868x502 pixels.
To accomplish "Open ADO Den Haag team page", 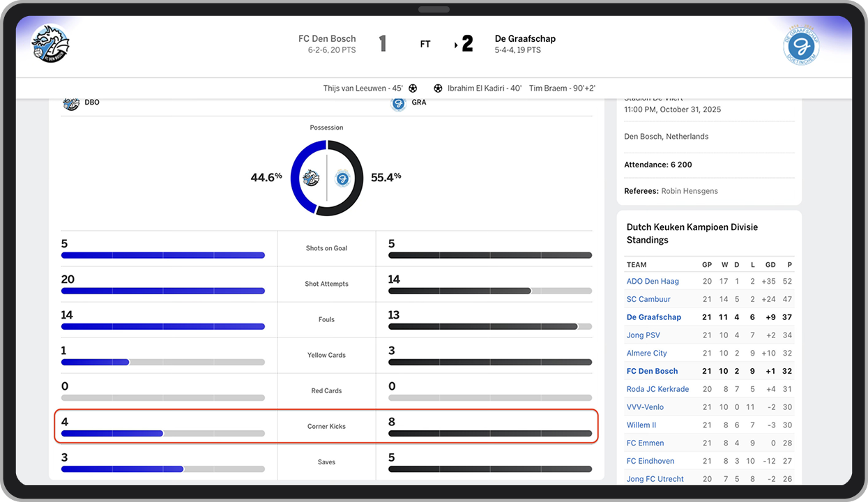I will pos(653,282).
